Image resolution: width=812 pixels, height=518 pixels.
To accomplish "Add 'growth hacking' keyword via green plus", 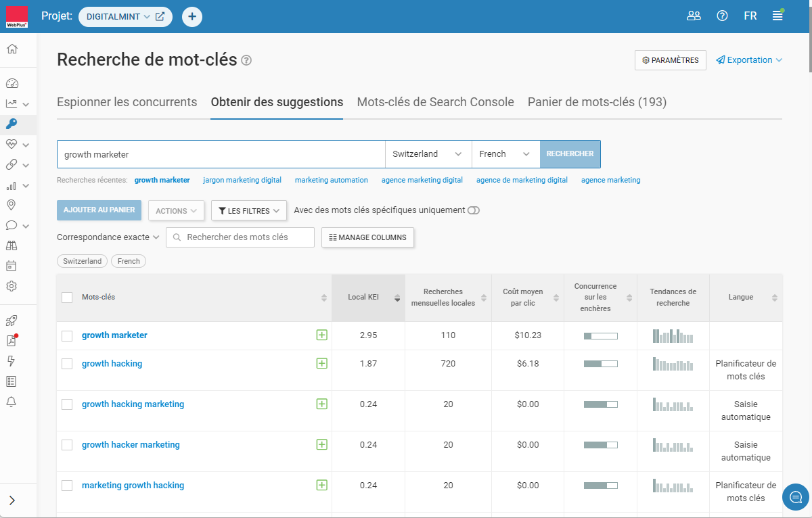I will click(321, 364).
